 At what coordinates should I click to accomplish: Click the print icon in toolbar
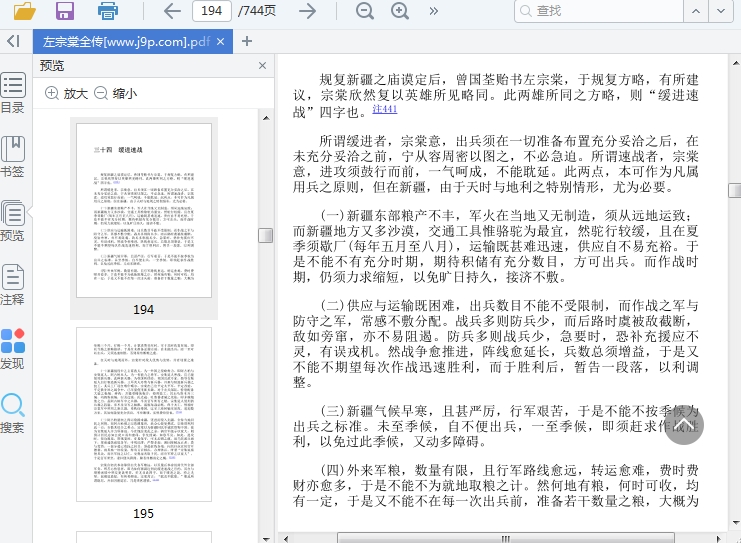tap(108, 11)
